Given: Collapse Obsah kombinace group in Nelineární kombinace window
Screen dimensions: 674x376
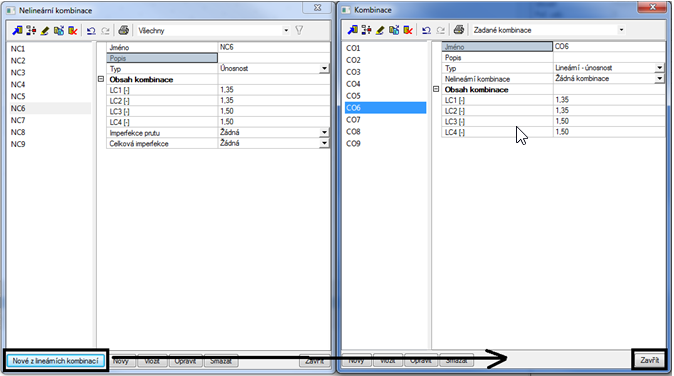Looking at the screenshot, I should point(101,79).
